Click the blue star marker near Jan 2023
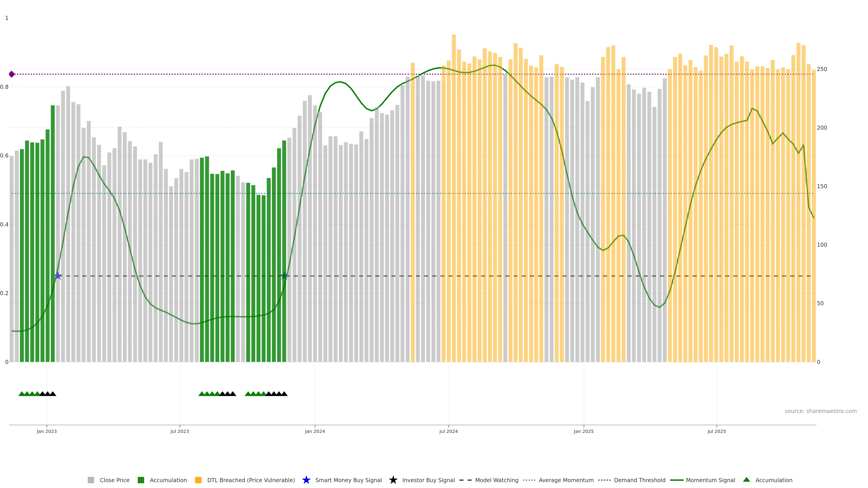The image size is (868, 488). tap(58, 276)
